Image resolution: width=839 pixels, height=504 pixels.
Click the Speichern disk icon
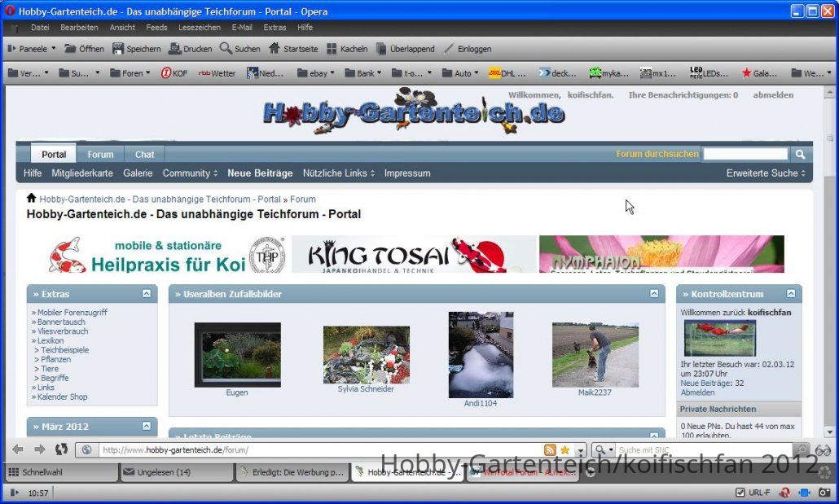pos(118,49)
